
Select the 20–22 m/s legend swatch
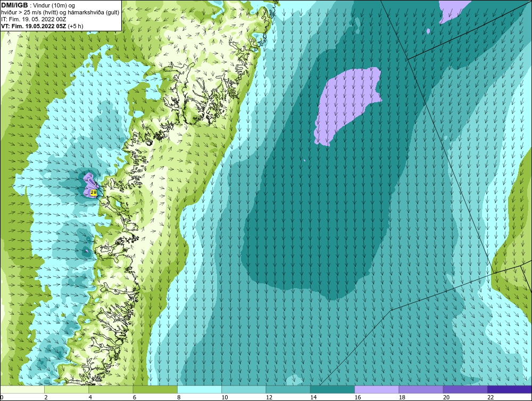click(x=465, y=389)
